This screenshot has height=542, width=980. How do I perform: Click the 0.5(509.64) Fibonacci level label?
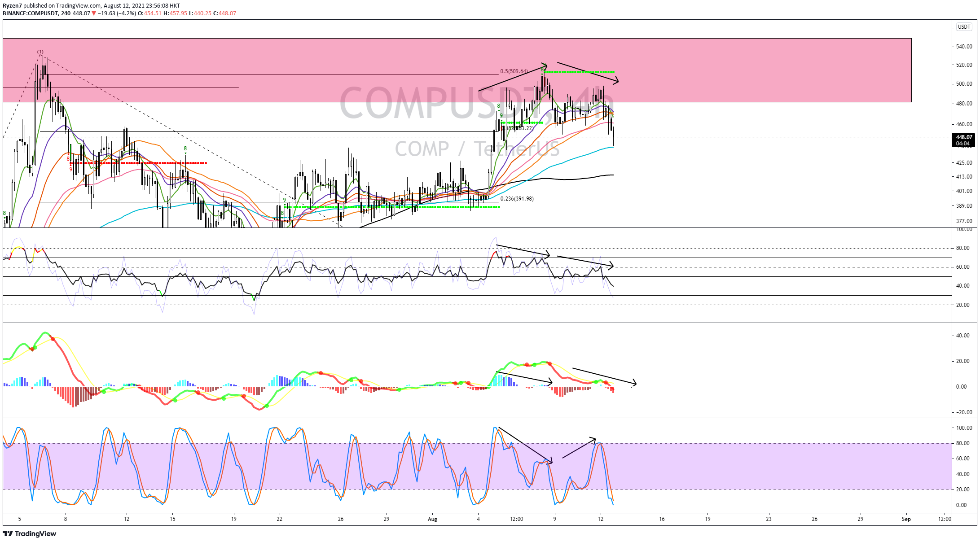tap(514, 71)
